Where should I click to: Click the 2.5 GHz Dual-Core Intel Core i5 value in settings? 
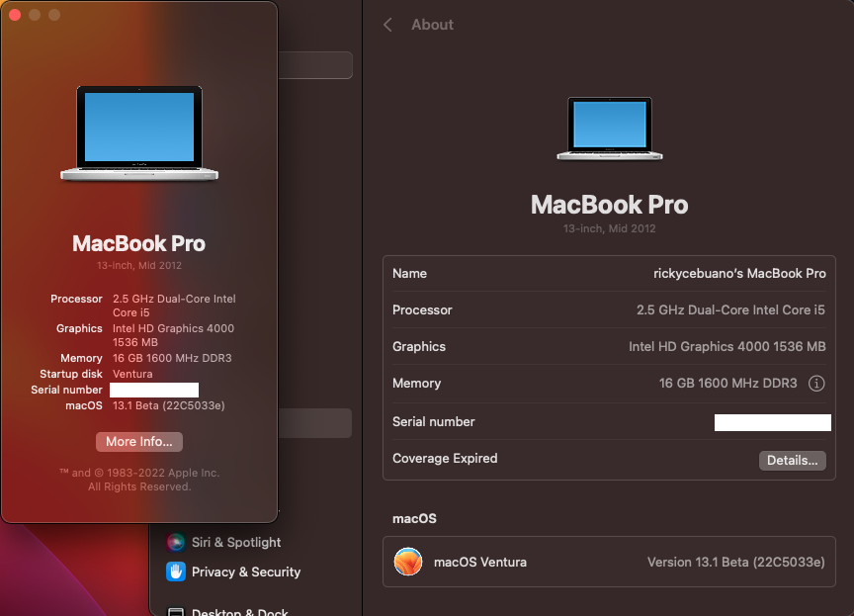(730, 309)
